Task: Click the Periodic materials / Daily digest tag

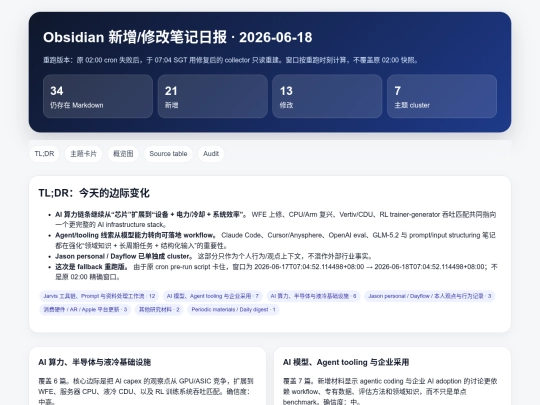Action: coord(233,309)
